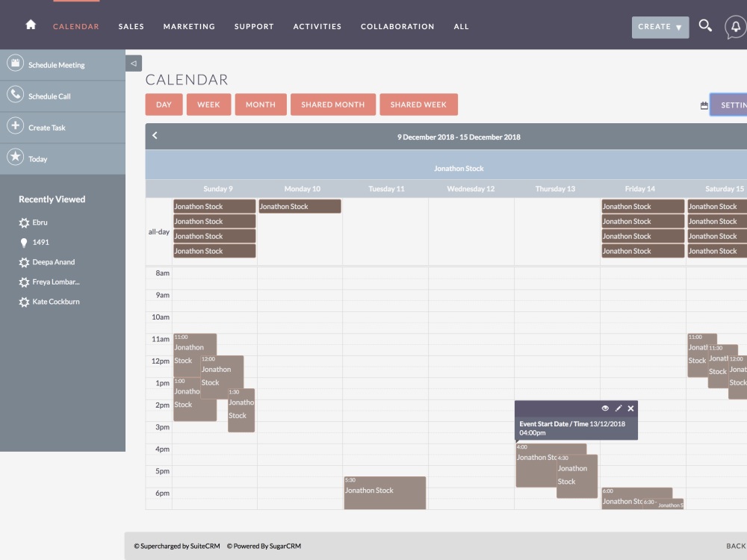Click Schedule Meeting label

point(56,65)
